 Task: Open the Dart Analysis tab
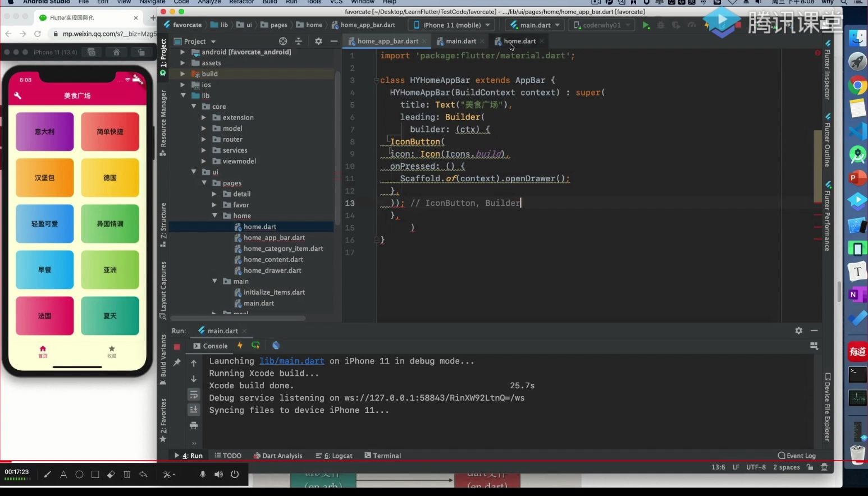coord(278,456)
